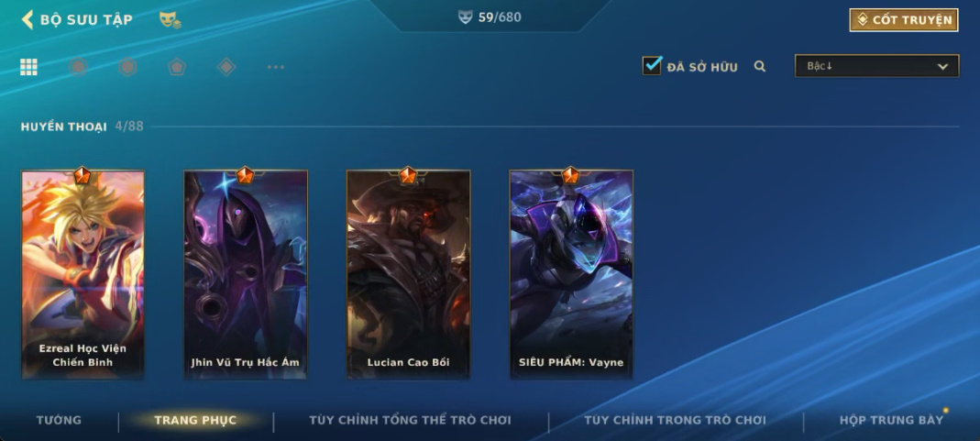Open Jhin Vũ Trụ Hắc Ám skin
Screen dimensions: 980x441
[246, 275]
